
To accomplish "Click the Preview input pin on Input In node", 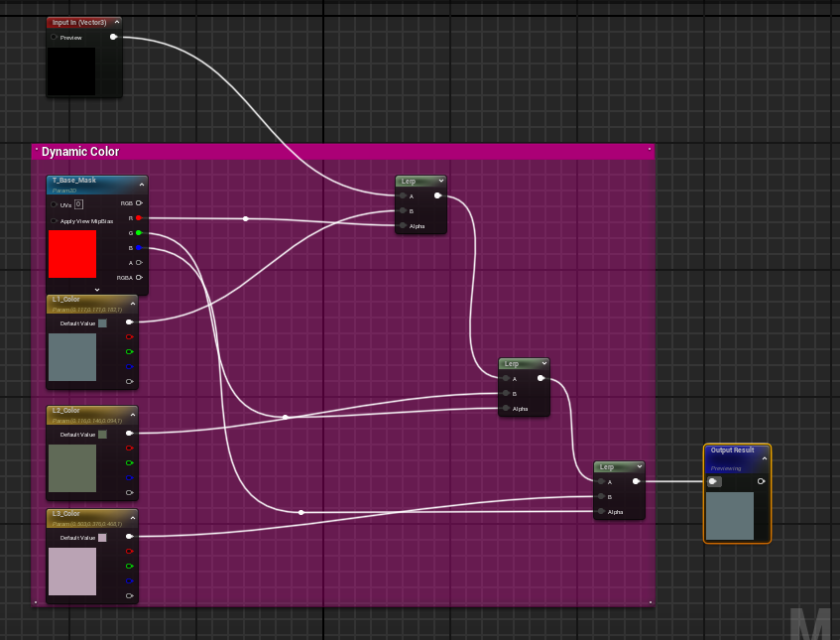I will tap(54, 37).
